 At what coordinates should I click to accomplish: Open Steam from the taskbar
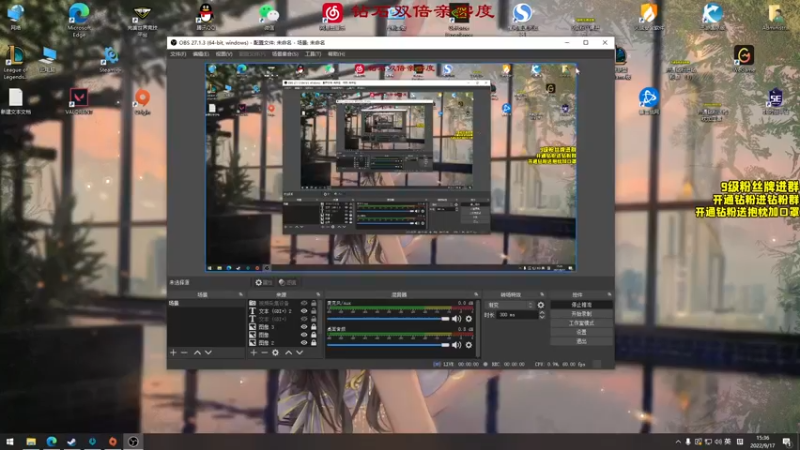click(71, 441)
